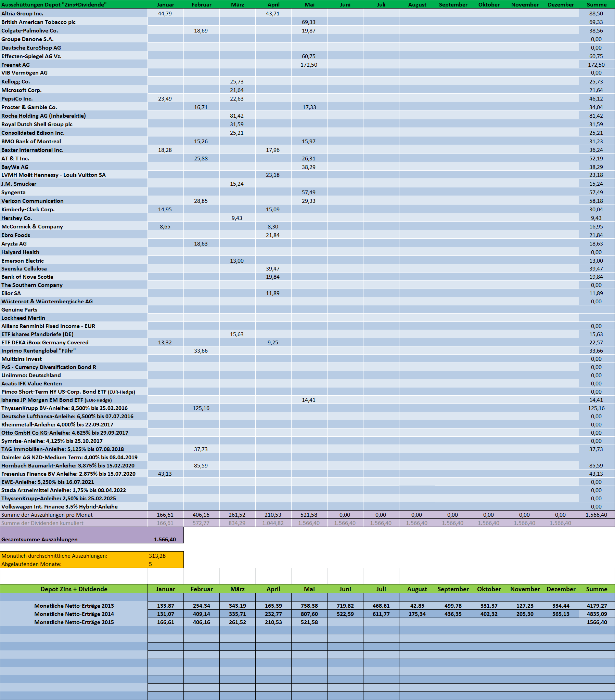Click "Dezember" in the Depot Zins + Dividende header
This screenshot has height=700, width=615.
coord(561,590)
